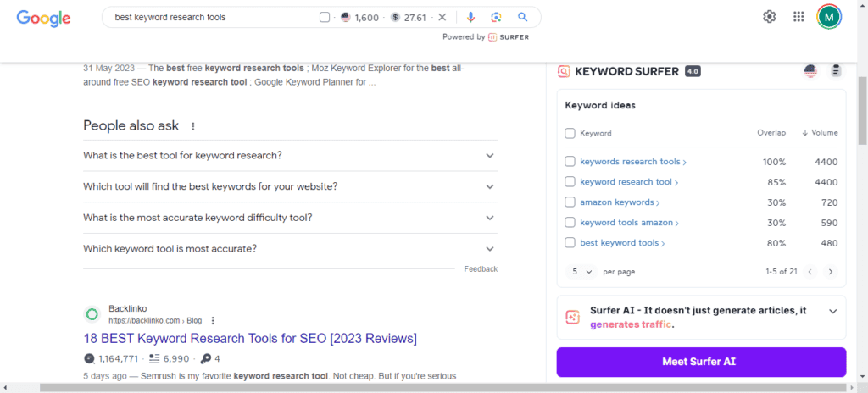Open the 'keyword research tool' keyword link
This screenshot has height=393, width=868.
629,181
